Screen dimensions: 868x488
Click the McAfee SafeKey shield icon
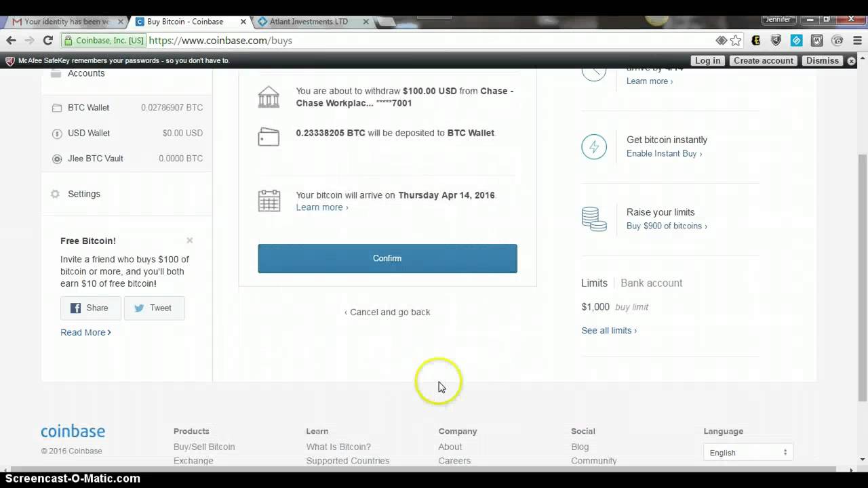pyautogui.click(x=9, y=61)
